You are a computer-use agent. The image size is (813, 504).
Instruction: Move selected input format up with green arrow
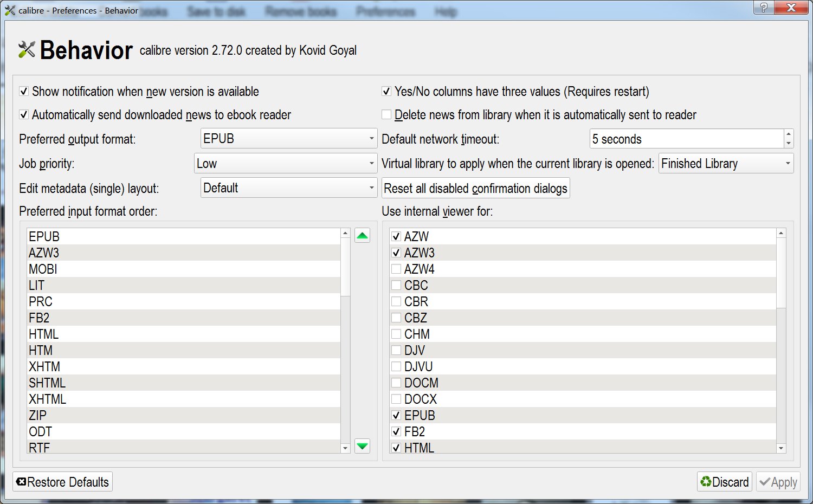[x=362, y=236]
